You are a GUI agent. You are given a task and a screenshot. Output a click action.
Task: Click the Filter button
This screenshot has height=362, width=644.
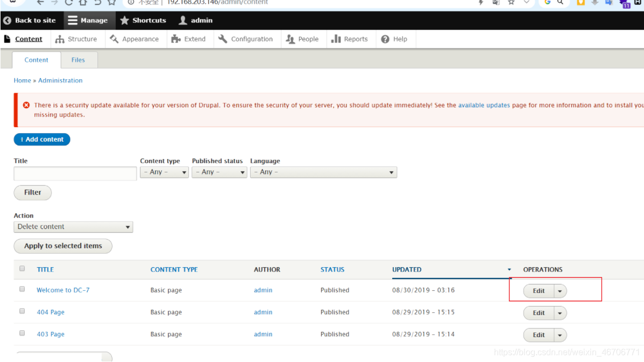tap(32, 192)
